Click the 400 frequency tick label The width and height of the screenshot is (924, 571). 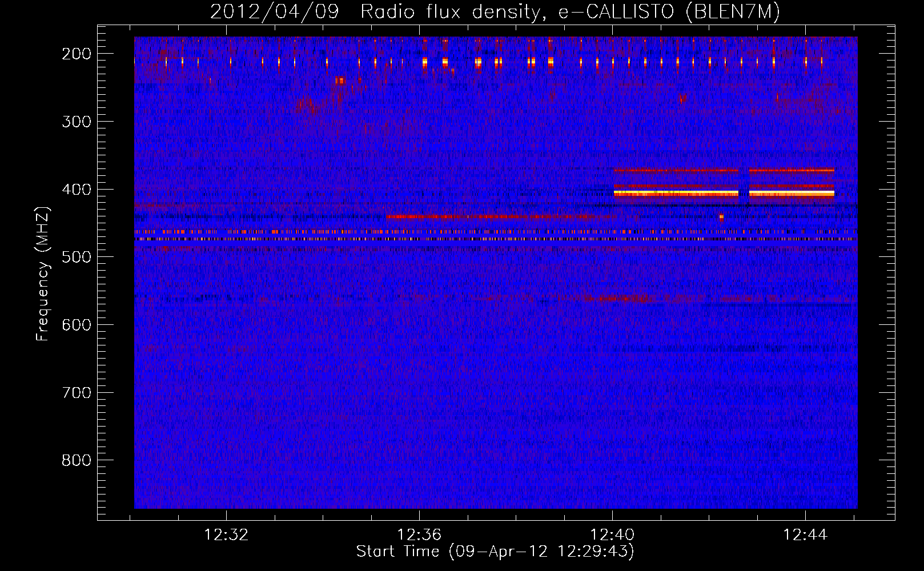point(77,190)
